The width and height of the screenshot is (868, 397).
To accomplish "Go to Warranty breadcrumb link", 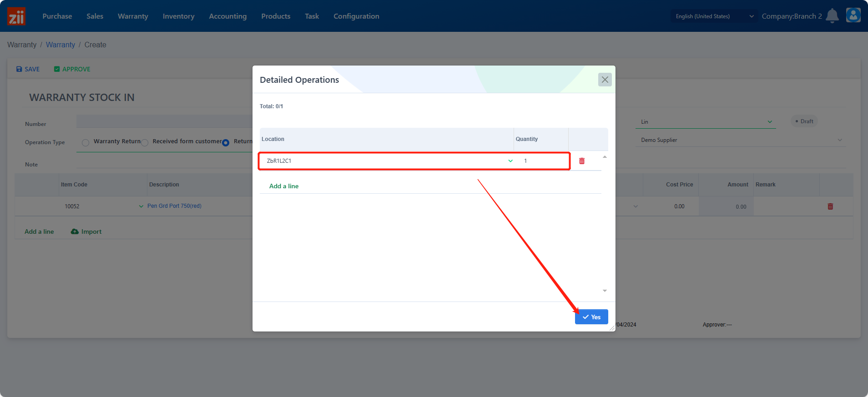I will tap(61, 45).
